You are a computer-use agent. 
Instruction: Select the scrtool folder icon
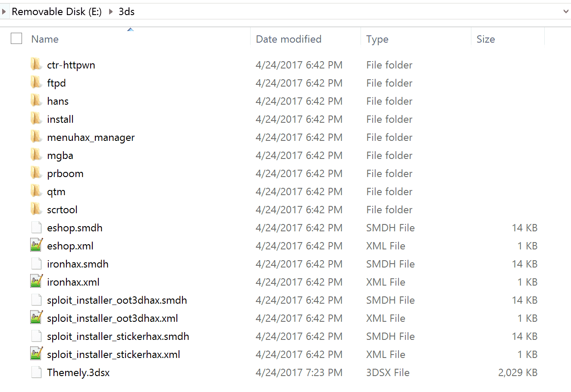[x=36, y=209]
